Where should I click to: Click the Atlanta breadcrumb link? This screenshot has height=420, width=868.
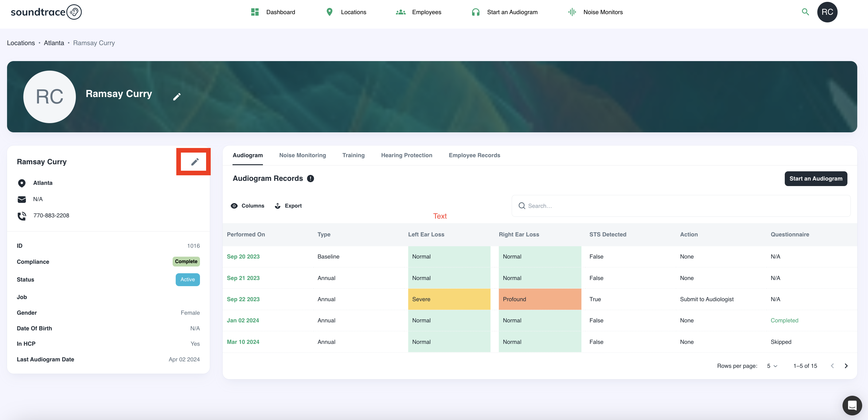[x=53, y=43]
